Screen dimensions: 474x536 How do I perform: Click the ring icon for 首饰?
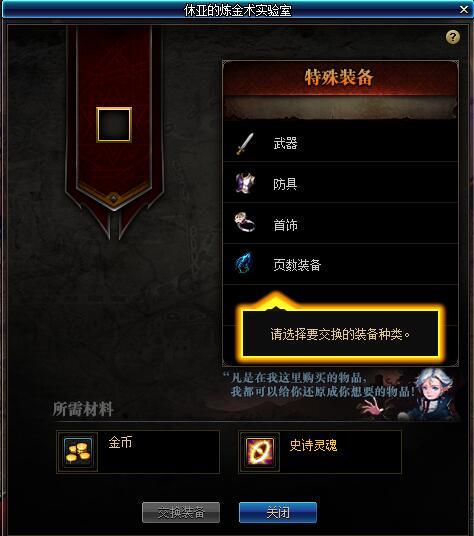click(x=245, y=222)
